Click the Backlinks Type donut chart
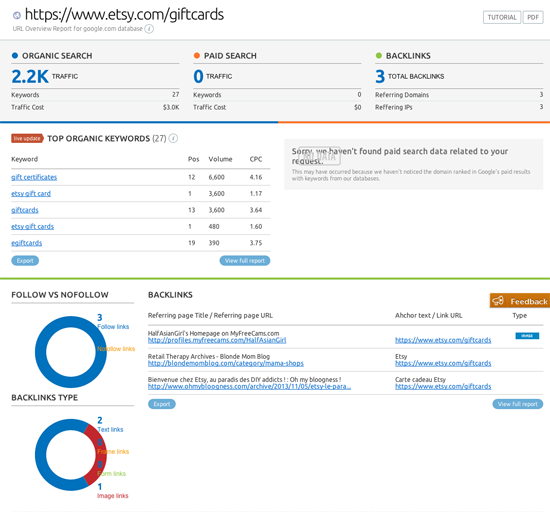Image resolution: width=550 pixels, height=515 pixels. (71, 455)
